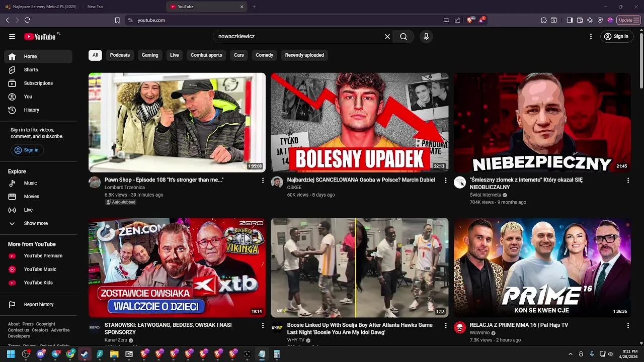This screenshot has height=362, width=644.
Task: Open the YouTube Music icon in sidebar
Action: (12, 269)
